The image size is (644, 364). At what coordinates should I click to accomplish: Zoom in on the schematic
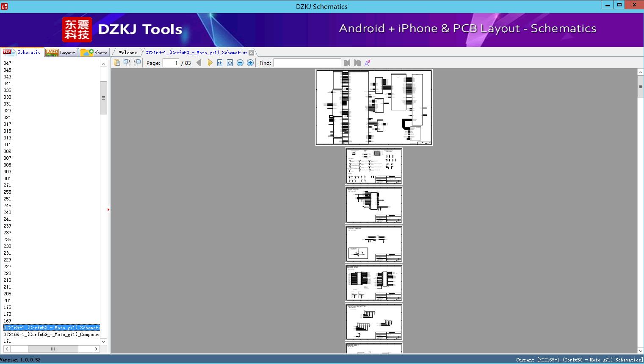click(250, 63)
